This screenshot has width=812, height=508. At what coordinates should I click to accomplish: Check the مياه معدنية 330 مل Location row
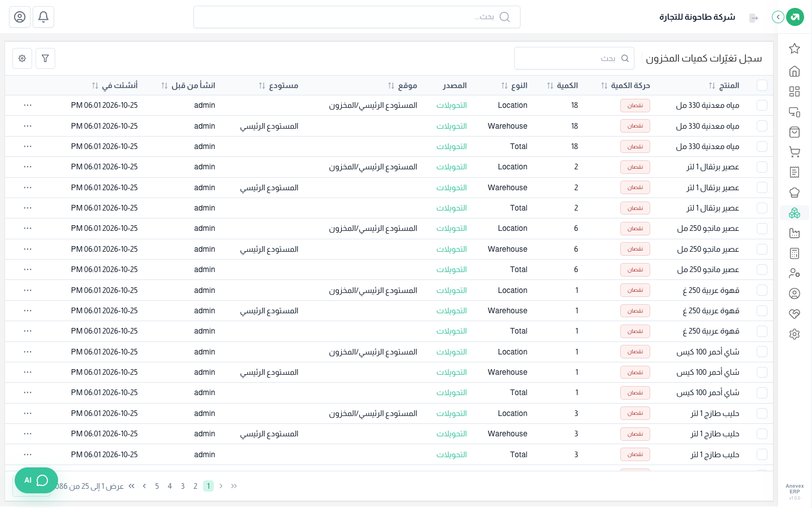[762, 106]
